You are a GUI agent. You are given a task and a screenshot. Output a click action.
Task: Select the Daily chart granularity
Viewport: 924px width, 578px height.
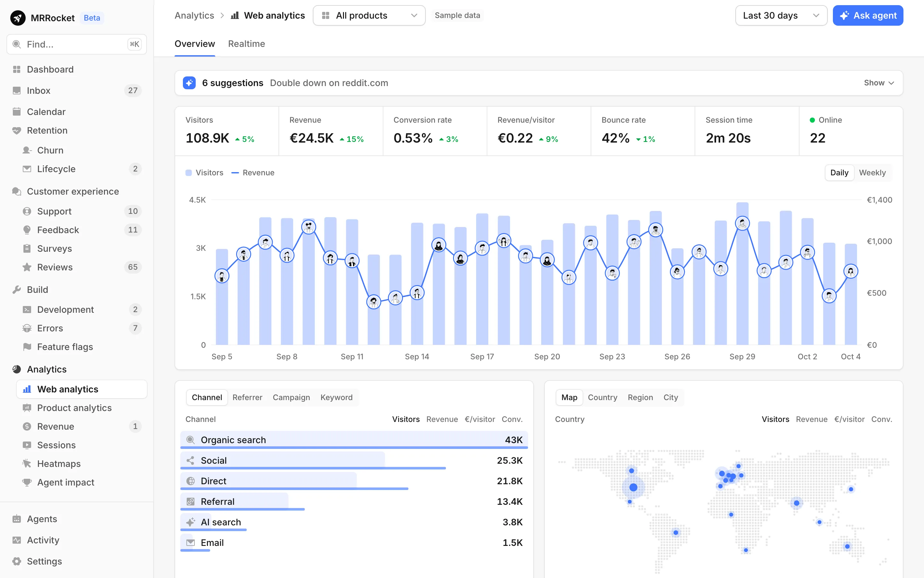click(839, 173)
